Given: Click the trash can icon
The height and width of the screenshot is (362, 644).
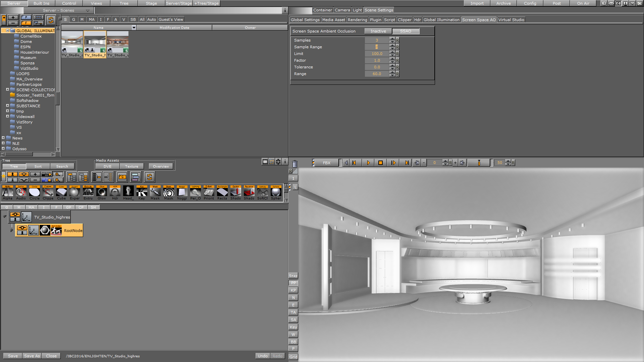Looking at the screenshot, I should pos(294,164).
